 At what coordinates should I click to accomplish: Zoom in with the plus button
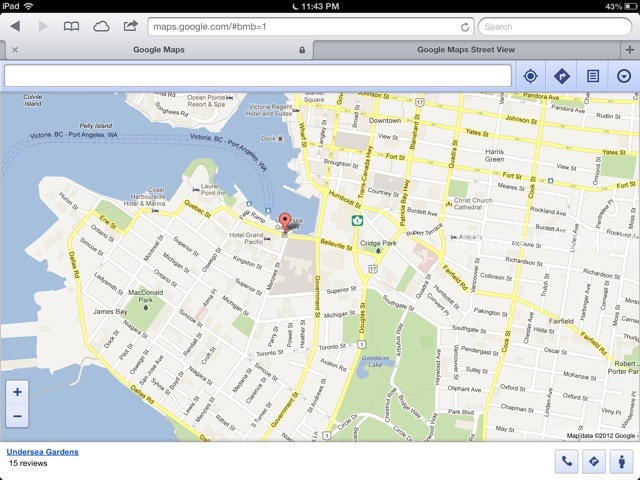(x=17, y=392)
